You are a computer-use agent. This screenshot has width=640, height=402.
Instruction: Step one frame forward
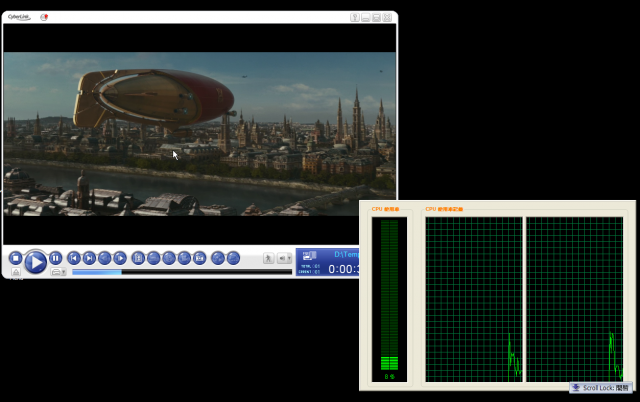click(x=120, y=258)
